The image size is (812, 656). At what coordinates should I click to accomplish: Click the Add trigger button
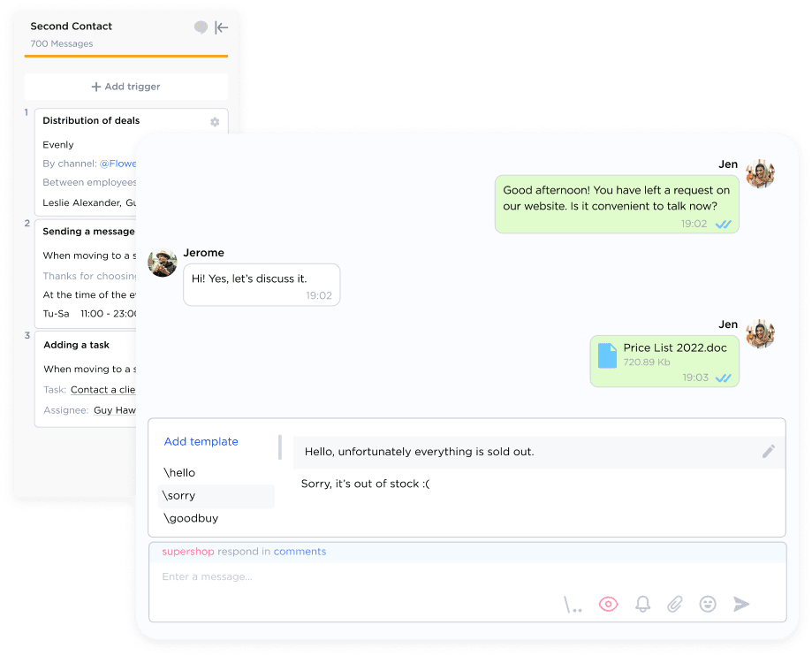pyautogui.click(x=125, y=87)
